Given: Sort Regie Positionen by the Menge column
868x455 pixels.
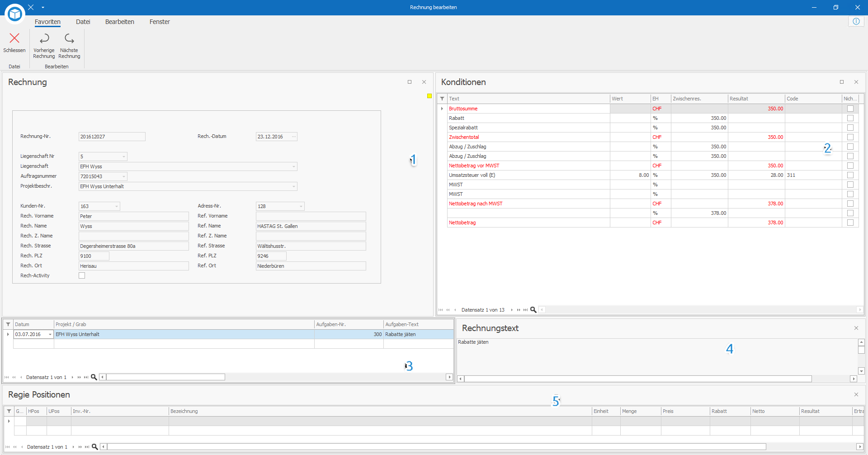Looking at the screenshot, I should click(641, 411).
